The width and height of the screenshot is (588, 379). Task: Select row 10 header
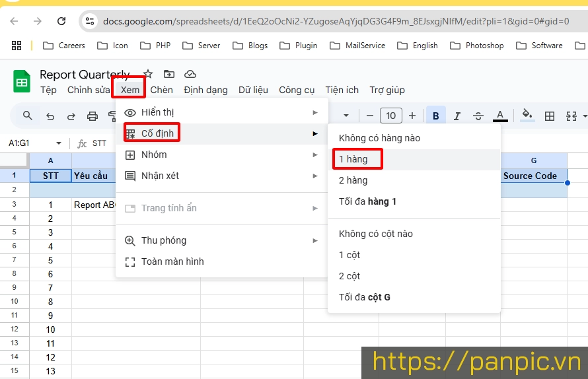[15, 301]
